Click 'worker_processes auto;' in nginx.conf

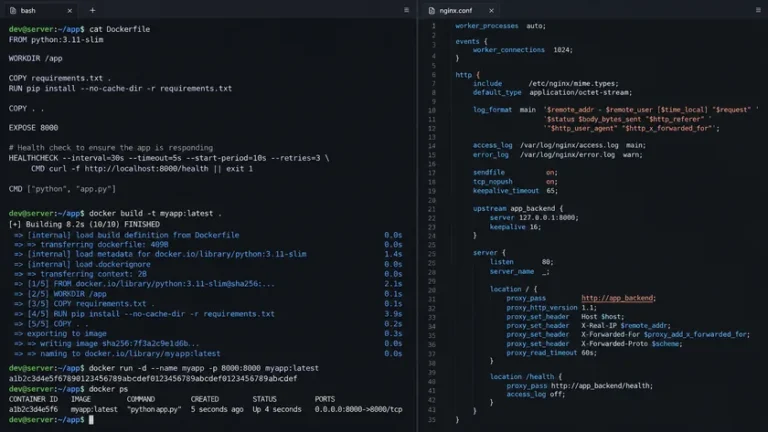[501, 26]
